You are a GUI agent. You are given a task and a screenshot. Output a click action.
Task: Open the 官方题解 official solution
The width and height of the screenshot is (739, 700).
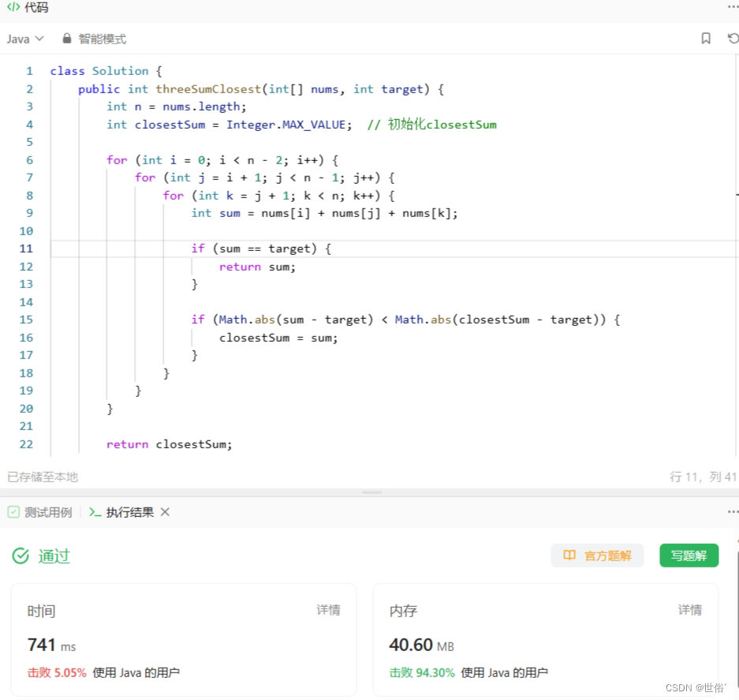click(x=597, y=556)
